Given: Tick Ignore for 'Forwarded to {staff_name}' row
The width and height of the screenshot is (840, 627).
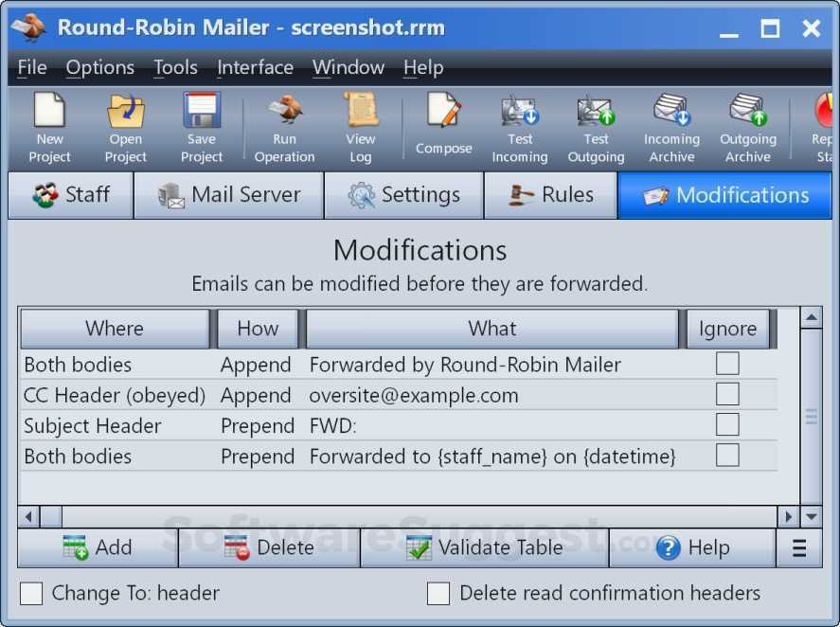Looking at the screenshot, I should [x=727, y=455].
